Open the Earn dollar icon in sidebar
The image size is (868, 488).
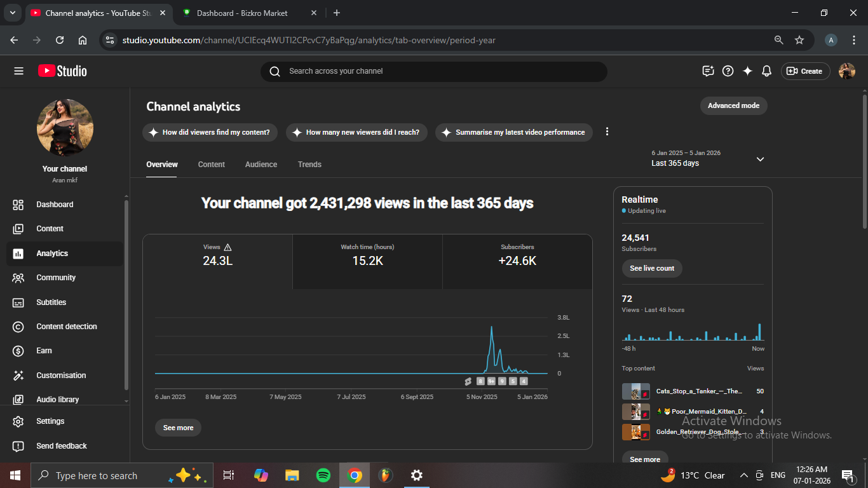[18, 351]
